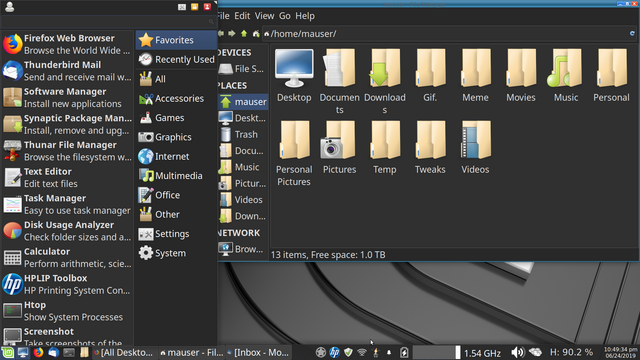Screen dimensions: 640x360
Task: Open Htop system processes
Action: (67, 311)
